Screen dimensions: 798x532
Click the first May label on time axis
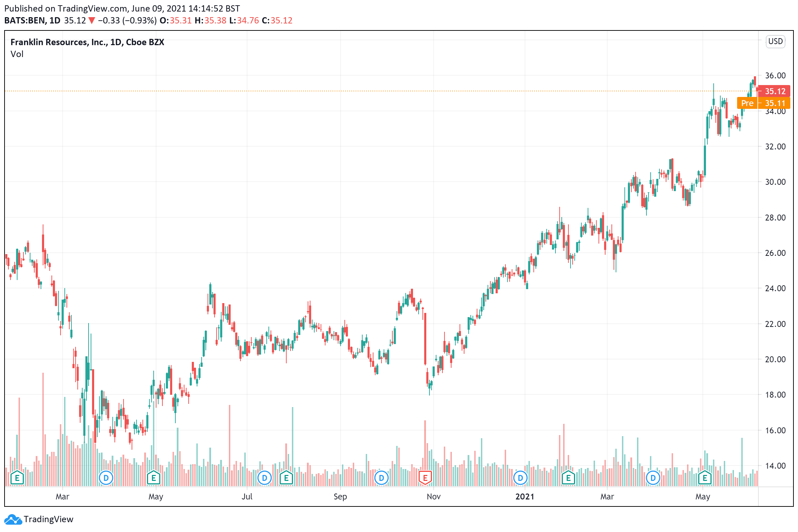click(156, 497)
